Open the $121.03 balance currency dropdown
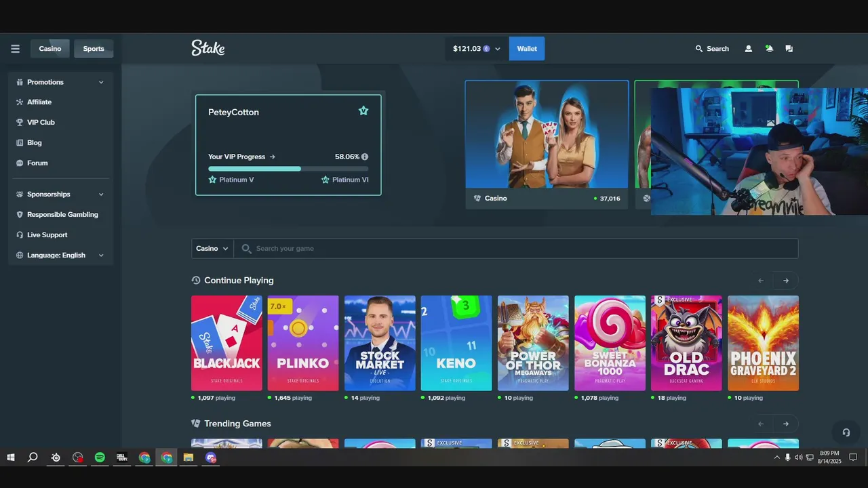The height and width of the screenshot is (488, 868). 477,49
